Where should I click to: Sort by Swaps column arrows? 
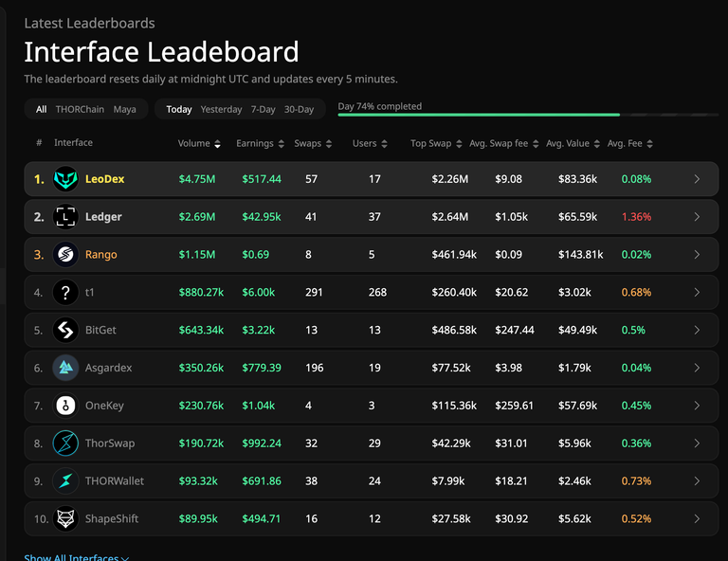click(x=329, y=144)
